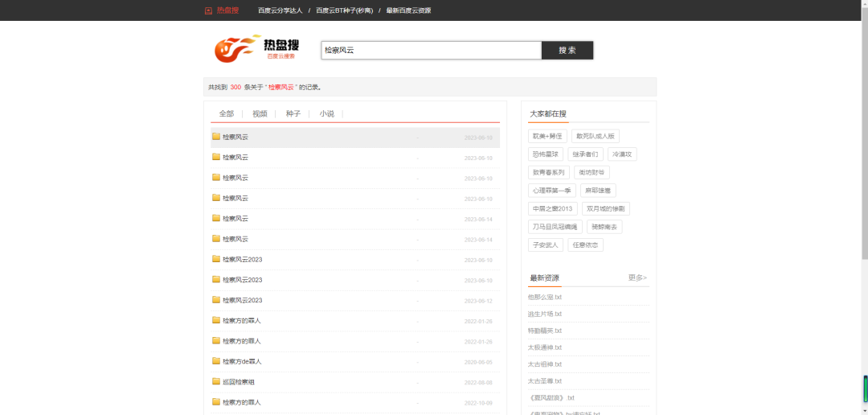This screenshot has height=415, width=868.
Task: Open the 巡回检察组 result
Action: click(x=239, y=382)
